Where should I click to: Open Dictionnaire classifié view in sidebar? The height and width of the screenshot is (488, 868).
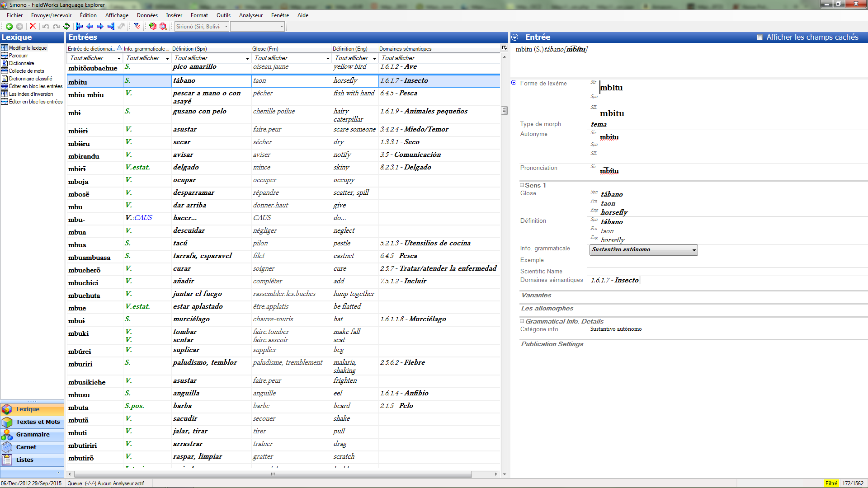click(30, 79)
